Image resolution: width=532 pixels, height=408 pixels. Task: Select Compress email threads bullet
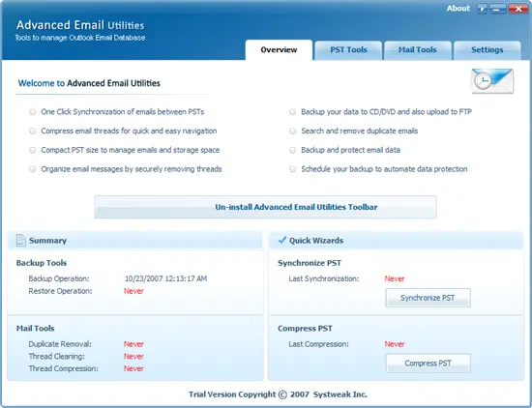[33, 131]
